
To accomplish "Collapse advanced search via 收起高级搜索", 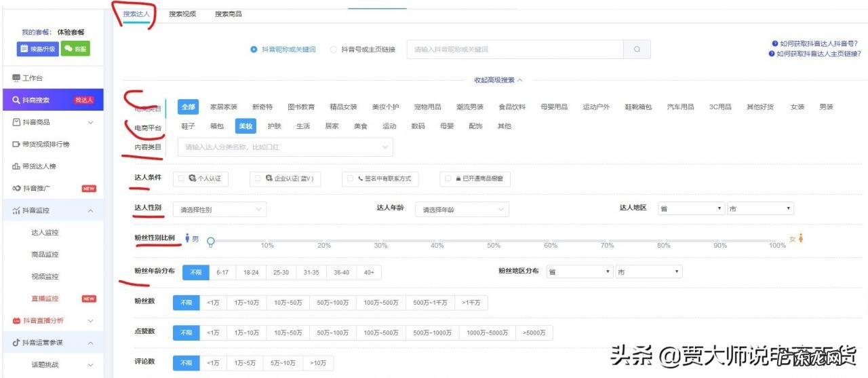I will [498, 80].
